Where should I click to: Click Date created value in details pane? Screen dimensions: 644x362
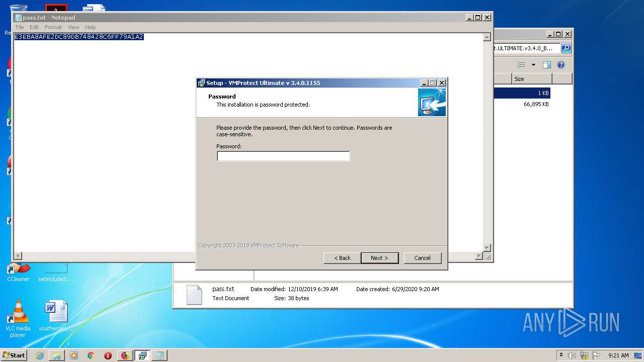416,289
